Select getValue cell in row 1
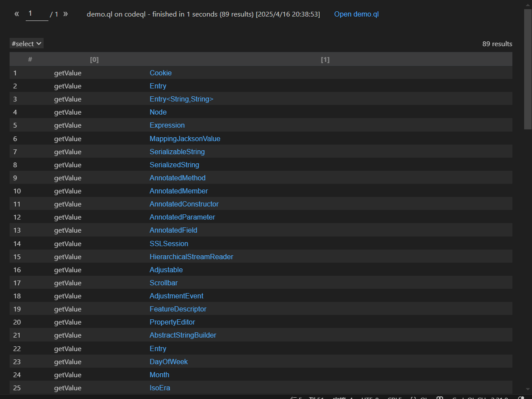This screenshot has height=399, width=532. (x=68, y=73)
